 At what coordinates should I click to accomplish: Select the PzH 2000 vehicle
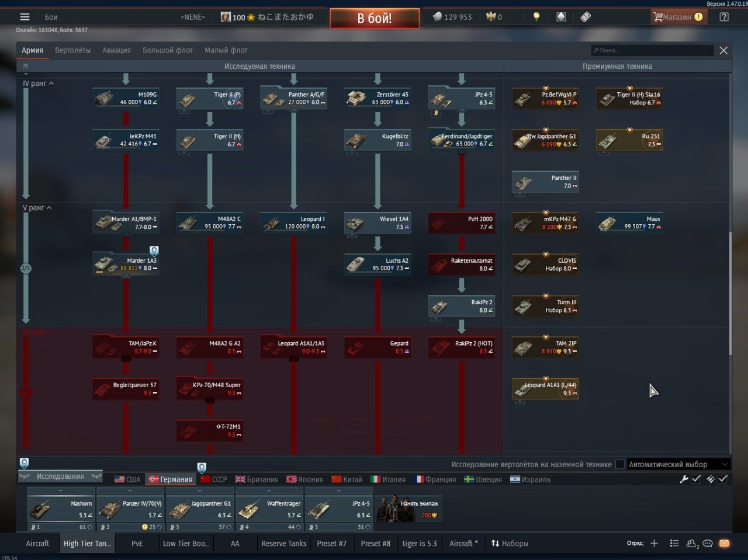click(x=462, y=222)
